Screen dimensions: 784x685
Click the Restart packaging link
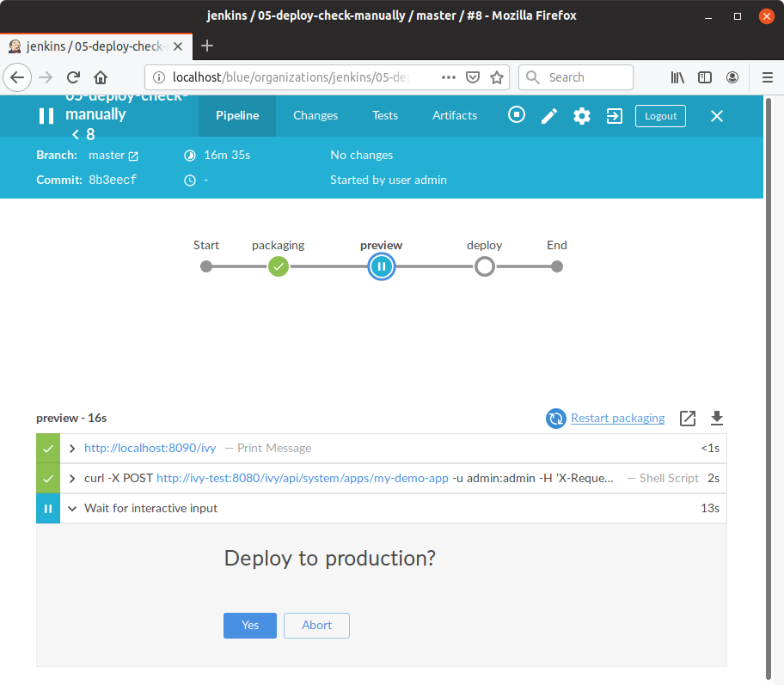point(617,418)
